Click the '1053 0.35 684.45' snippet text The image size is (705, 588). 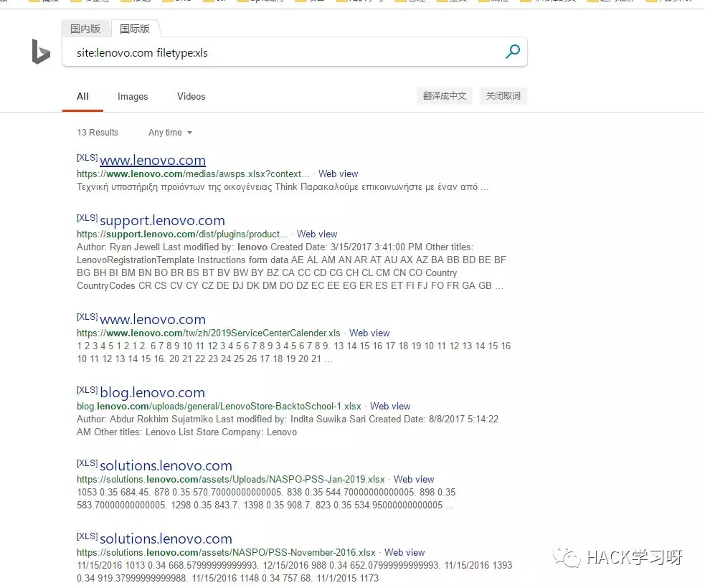[x=266, y=498]
